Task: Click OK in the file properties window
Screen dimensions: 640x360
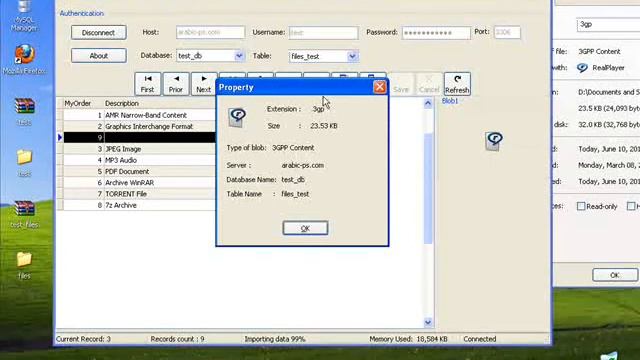Action: coord(615,275)
